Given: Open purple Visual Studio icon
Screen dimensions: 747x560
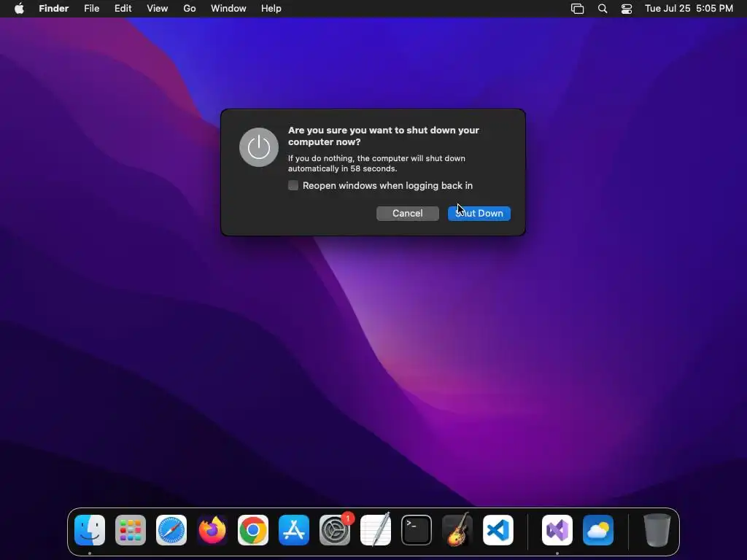Looking at the screenshot, I should pos(557,530).
